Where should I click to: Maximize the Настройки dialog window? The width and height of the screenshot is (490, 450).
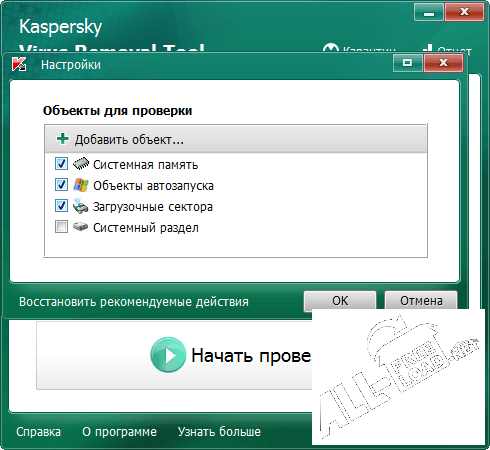click(x=408, y=63)
